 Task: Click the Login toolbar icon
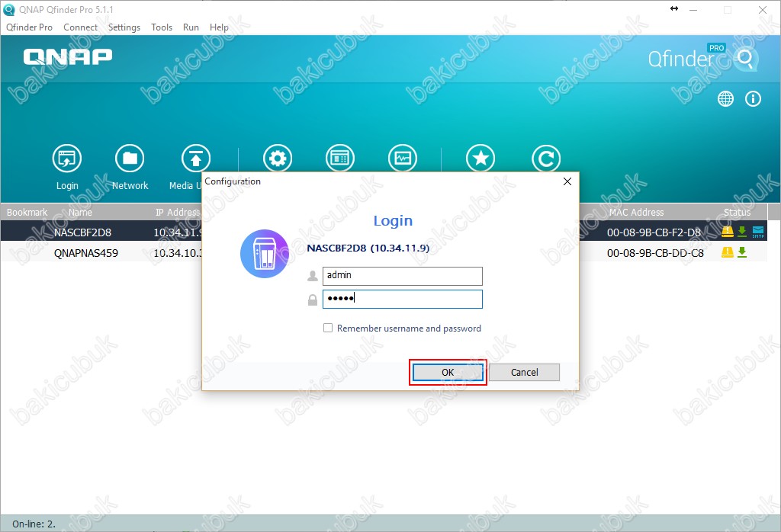67,159
